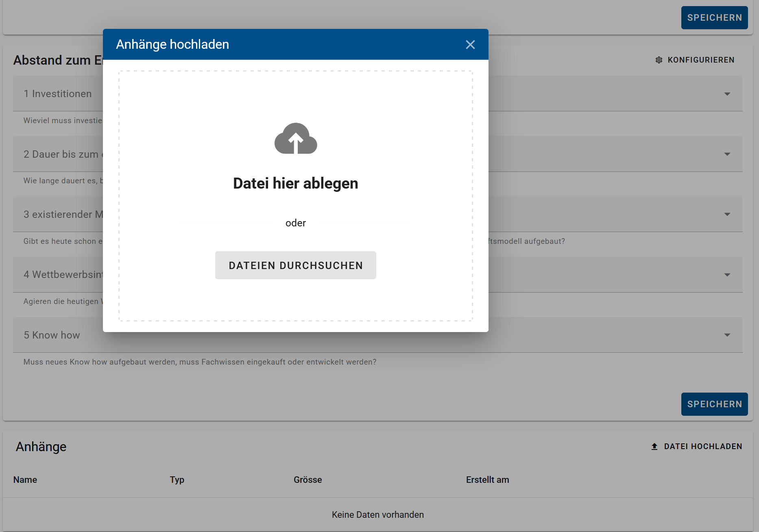The width and height of the screenshot is (759, 532).
Task: Click the Datei hochladen upload arrow icon
Action: pyautogui.click(x=654, y=447)
